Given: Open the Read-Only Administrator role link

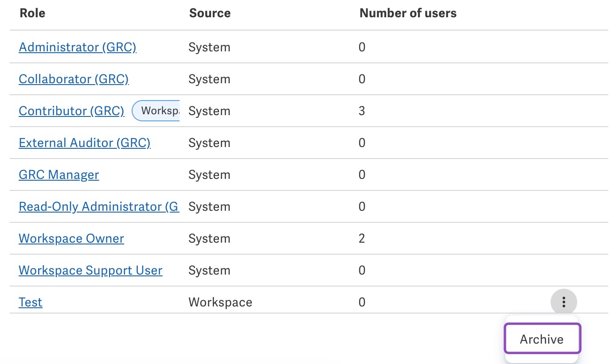Looking at the screenshot, I should click(x=99, y=206).
